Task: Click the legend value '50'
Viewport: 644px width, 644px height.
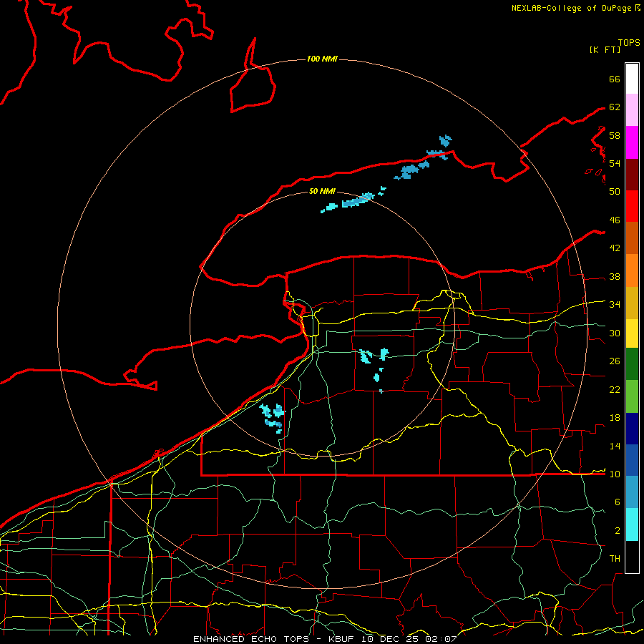Action: click(x=615, y=192)
